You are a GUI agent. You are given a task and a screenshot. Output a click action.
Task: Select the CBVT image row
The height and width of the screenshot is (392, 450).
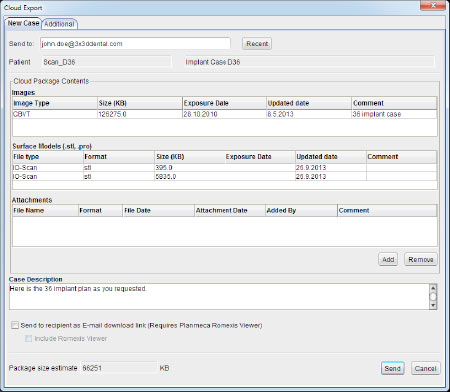pos(225,114)
